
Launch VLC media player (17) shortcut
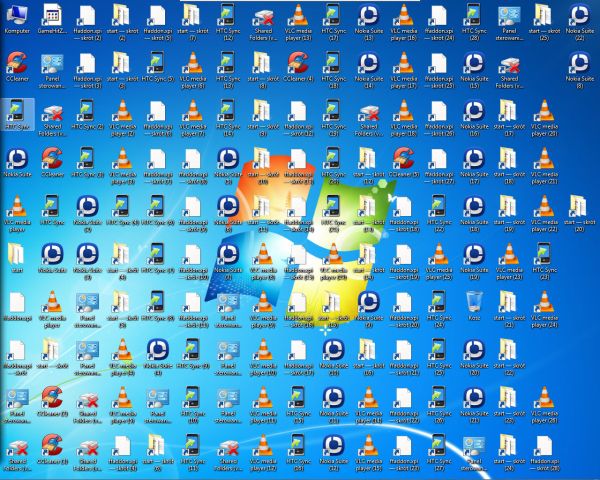point(404,71)
